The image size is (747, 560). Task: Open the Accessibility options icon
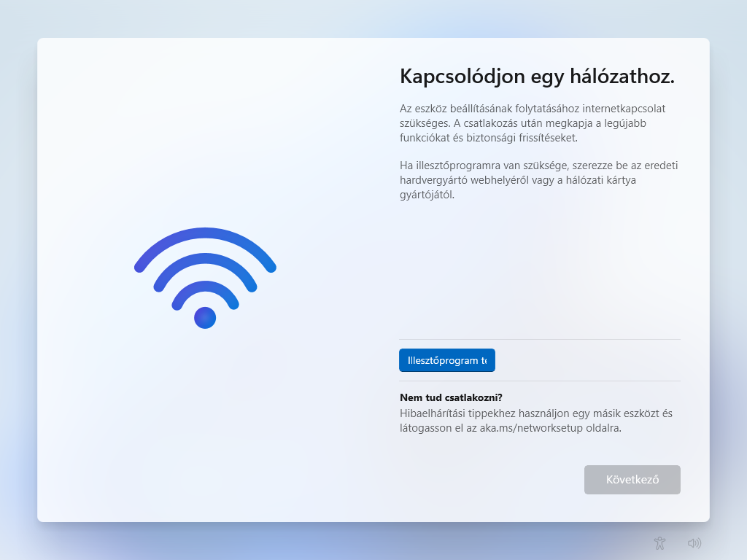[659, 542]
